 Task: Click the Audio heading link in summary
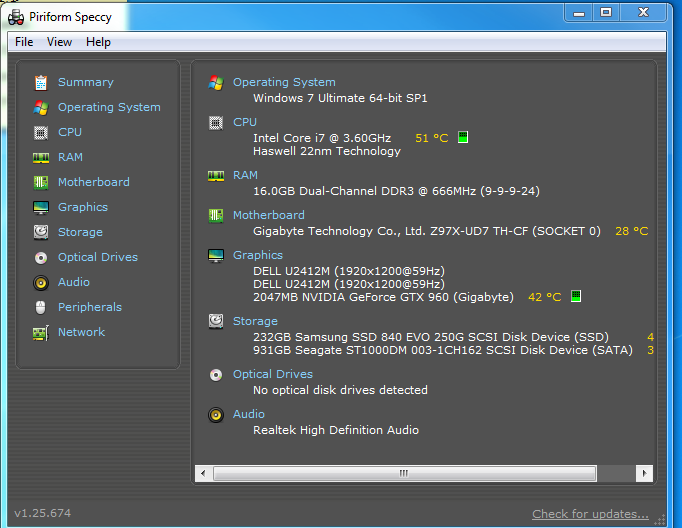(x=249, y=414)
